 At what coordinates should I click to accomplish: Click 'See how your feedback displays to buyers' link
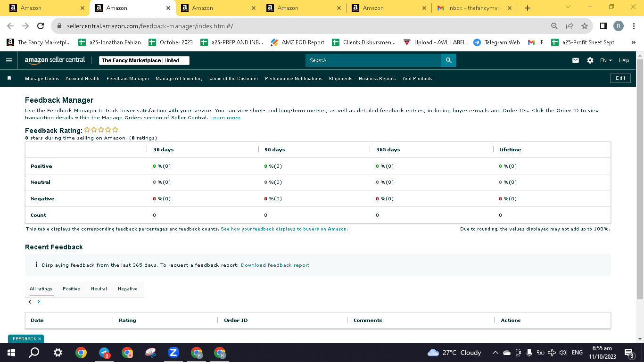284,229
